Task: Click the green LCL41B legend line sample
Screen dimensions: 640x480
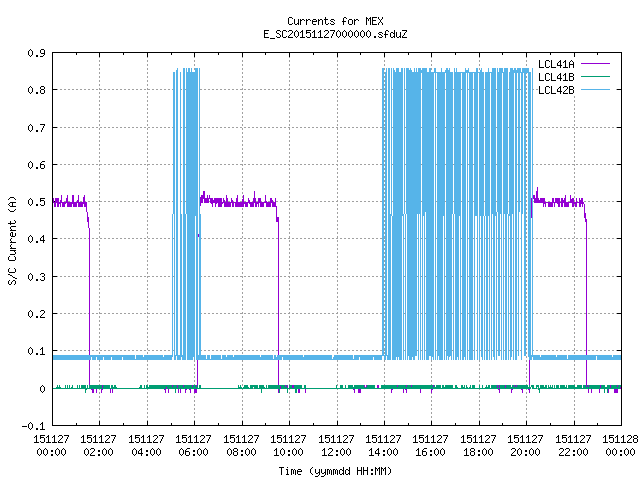Action: point(595,77)
